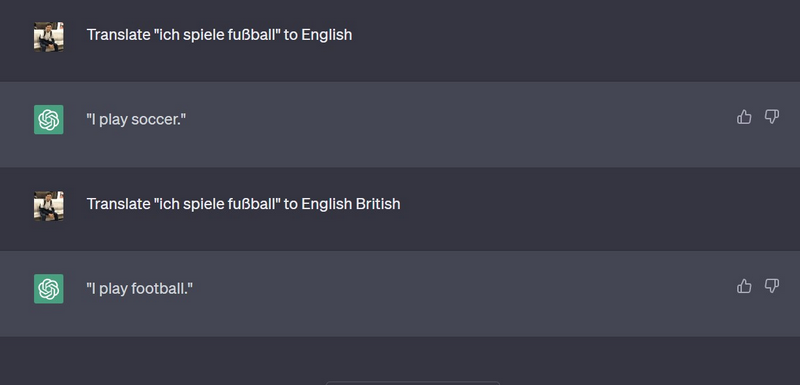Select the "to English British" prompt text
The width and height of the screenshot is (800, 385).
point(243,204)
